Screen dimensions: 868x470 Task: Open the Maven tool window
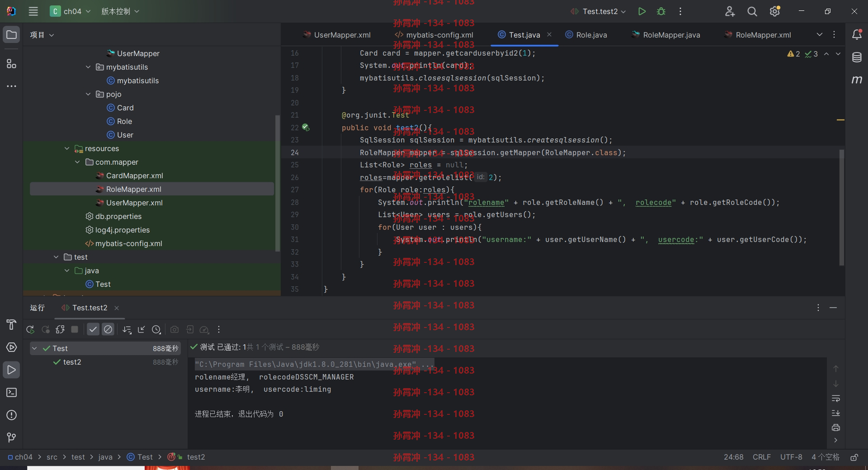pyautogui.click(x=857, y=80)
